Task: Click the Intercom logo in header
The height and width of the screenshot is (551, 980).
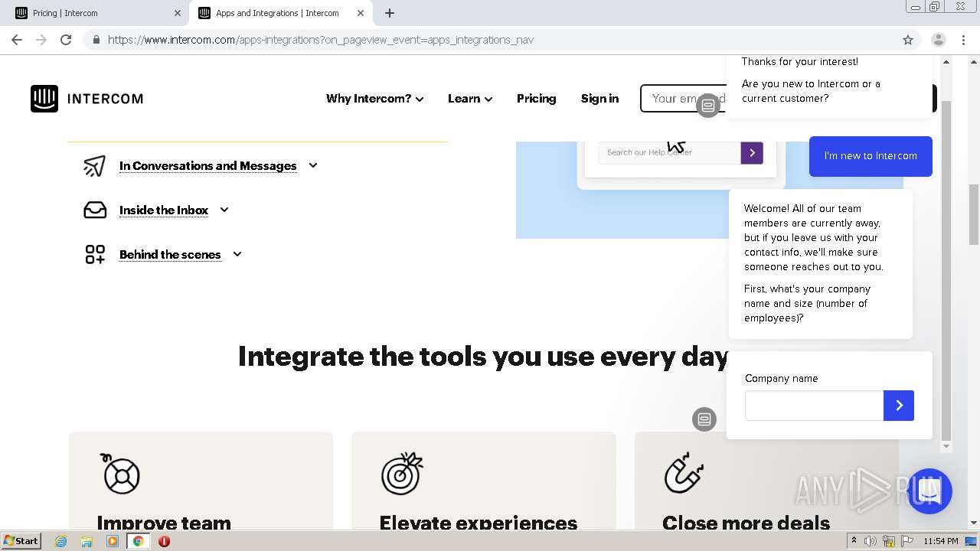Action: (x=87, y=99)
